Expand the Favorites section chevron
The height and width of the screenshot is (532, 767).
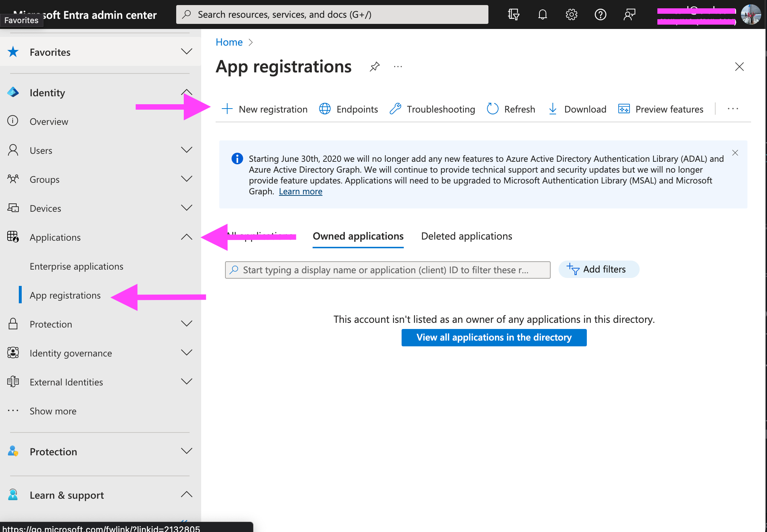[186, 51]
